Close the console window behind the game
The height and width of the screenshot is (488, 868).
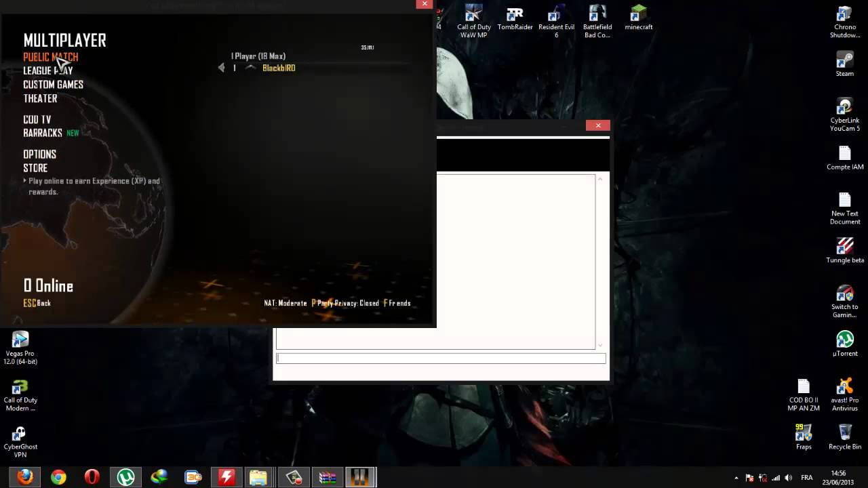click(x=598, y=125)
